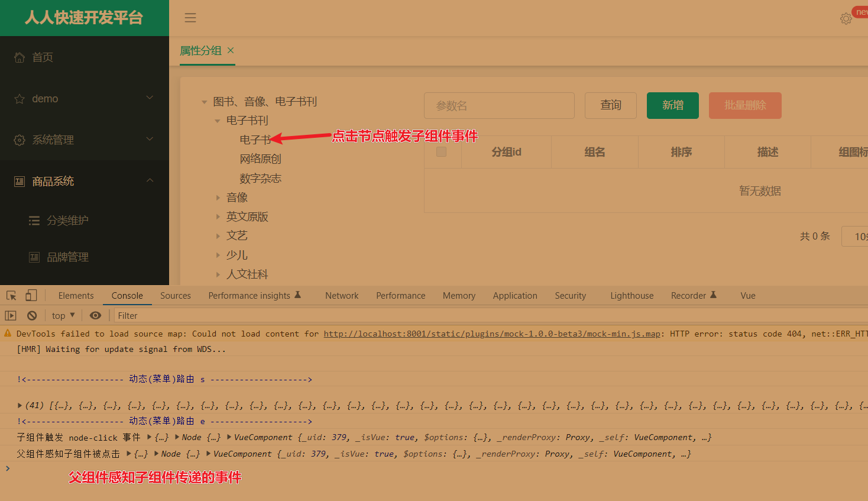Toggle the sidebar hamburger menu icon
The width and height of the screenshot is (868, 501).
[190, 18]
